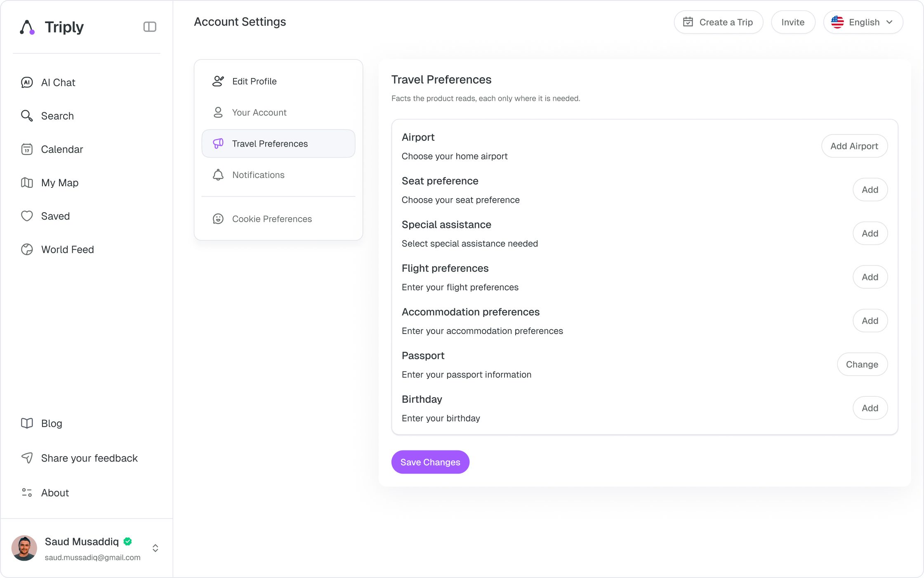924x578 pixels.
Task: Expand the user account switcher chevrons
Action: (156, 548)
